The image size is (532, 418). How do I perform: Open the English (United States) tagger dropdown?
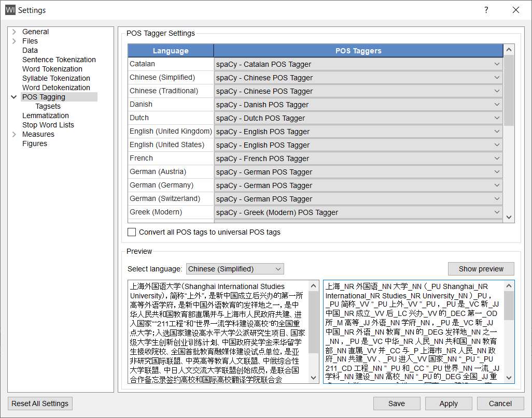(x=358, y=145)
